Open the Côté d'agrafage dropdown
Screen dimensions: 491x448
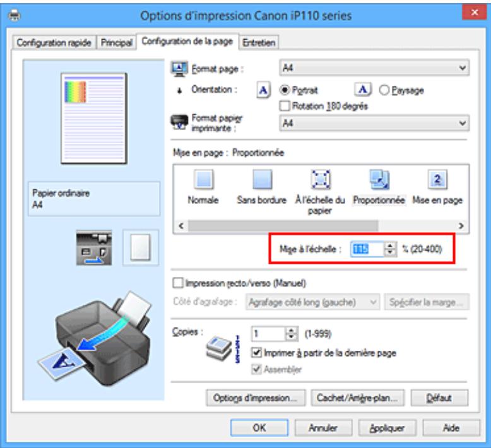(x=312, y=302)
